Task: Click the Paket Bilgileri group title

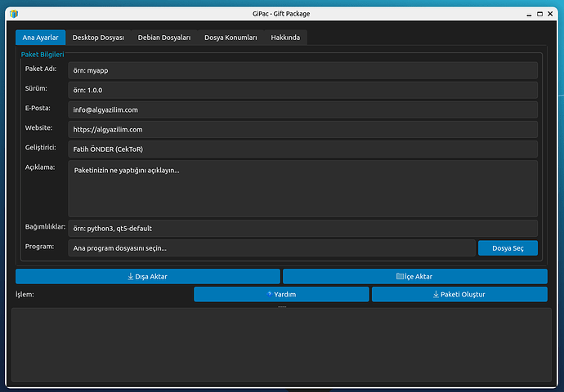Action: coord(43,54)
